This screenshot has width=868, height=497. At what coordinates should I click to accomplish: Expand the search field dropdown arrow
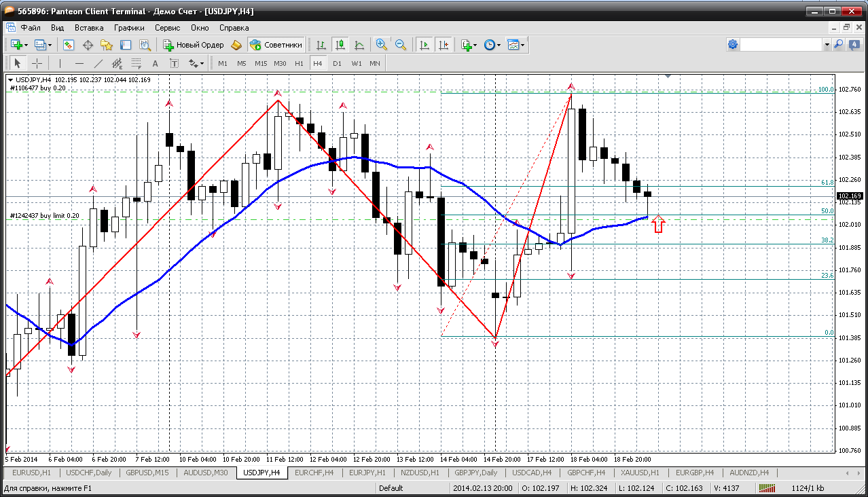[x=827, y=45]
